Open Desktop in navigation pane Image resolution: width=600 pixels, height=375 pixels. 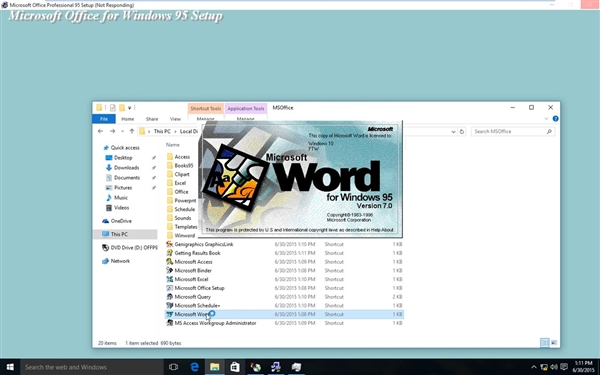[119, 158]
